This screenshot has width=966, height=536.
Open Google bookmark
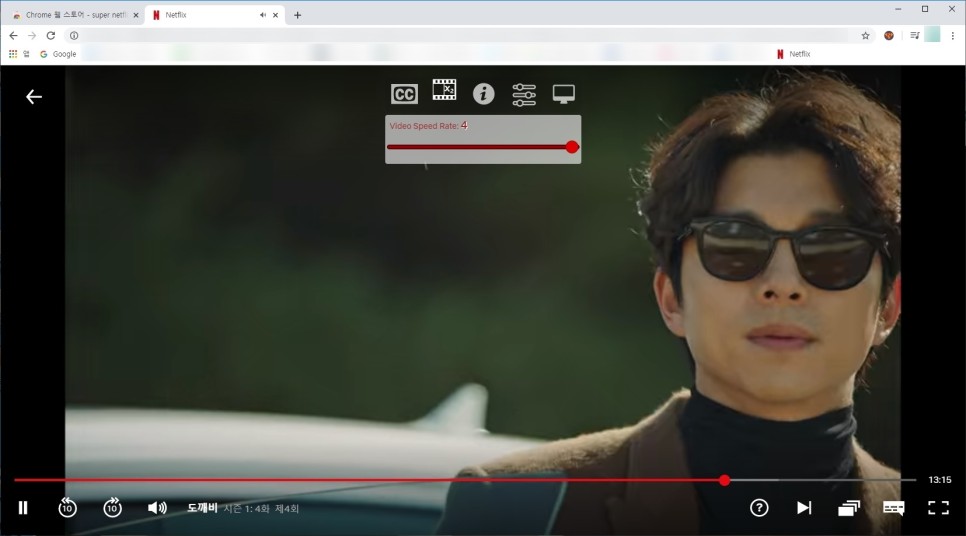58,54
